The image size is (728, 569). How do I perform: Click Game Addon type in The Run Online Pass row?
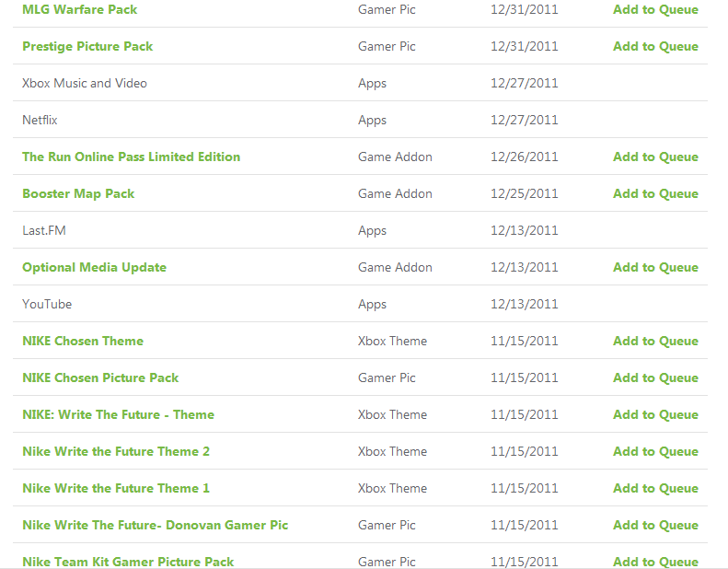(395, 157)
